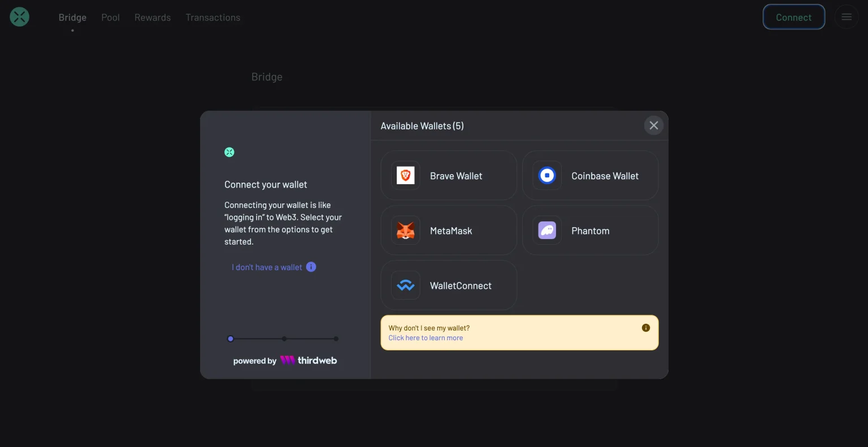This screenshot has height=447, width=868.
Task: Click the info icon in yellow notice
Action: (646, 328)
